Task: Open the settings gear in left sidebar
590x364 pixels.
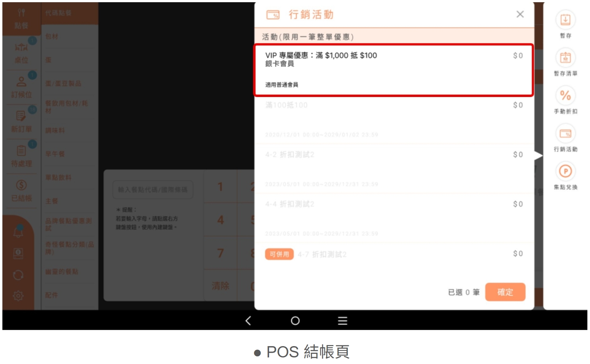Action: 18,295
